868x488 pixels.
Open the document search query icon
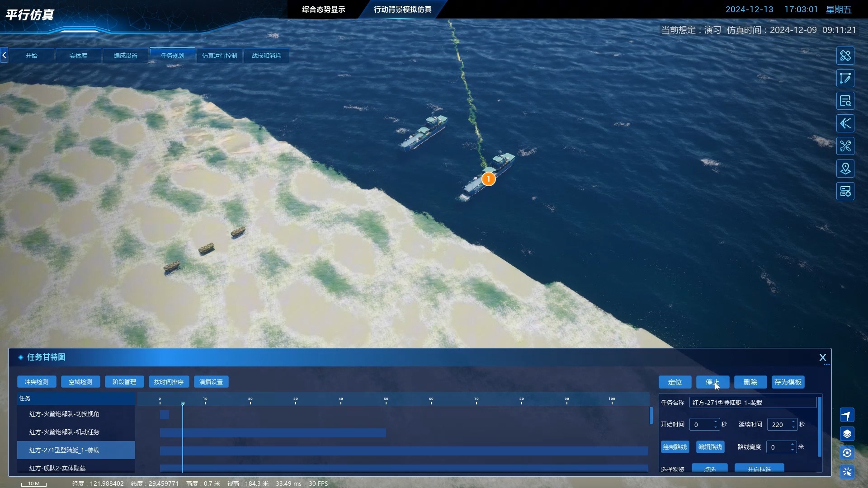tap(845, 101)
